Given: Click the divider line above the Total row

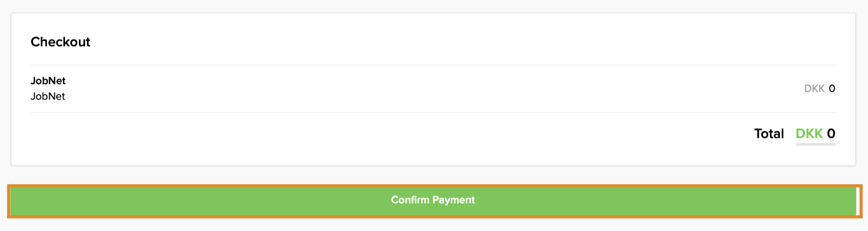Looking at the screenshot, I should [433, 112].
